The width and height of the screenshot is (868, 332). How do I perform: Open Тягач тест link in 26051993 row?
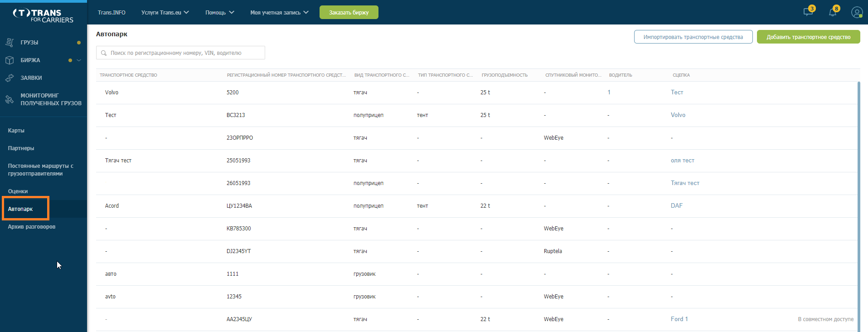[685, 183]
